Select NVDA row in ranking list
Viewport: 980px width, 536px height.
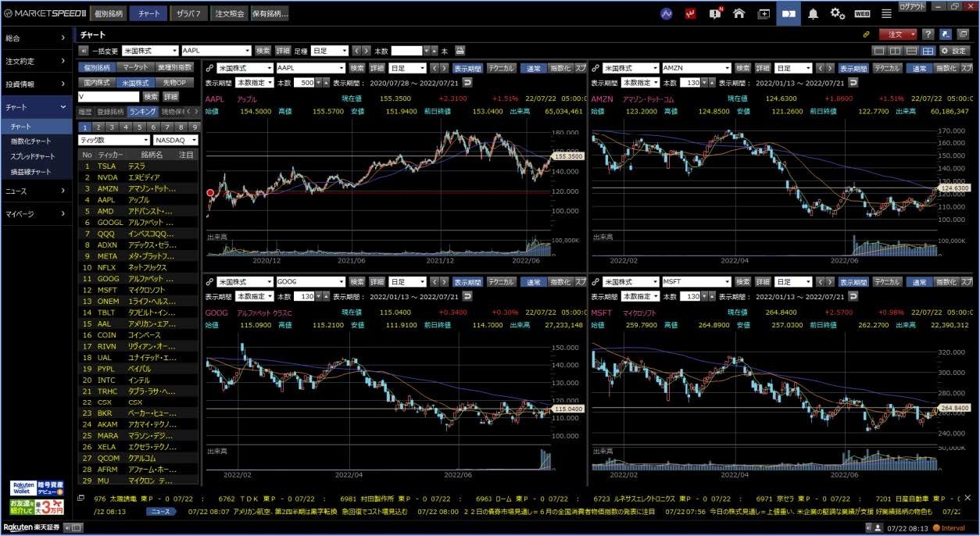pyautogui.click(x=138, y=177)
